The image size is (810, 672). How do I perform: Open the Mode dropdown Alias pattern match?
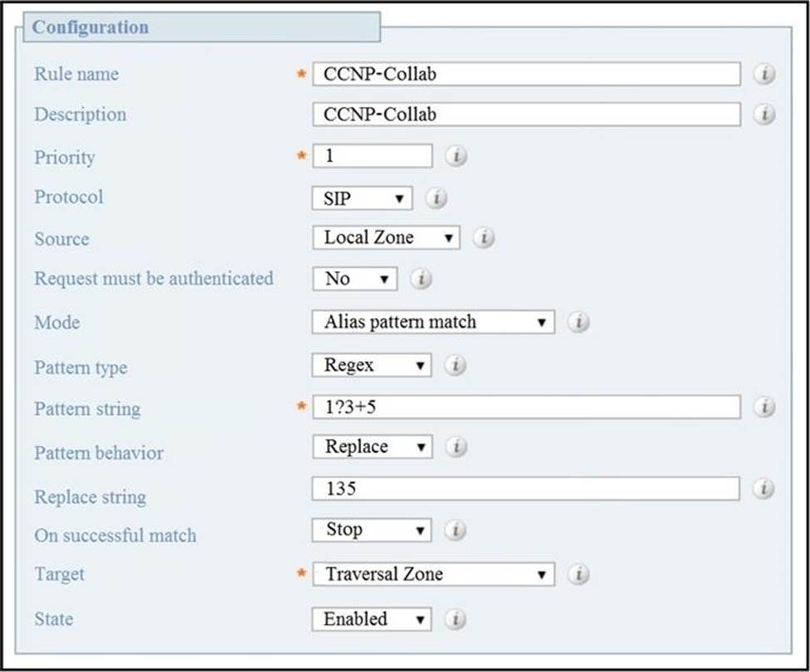coord(433,322)
